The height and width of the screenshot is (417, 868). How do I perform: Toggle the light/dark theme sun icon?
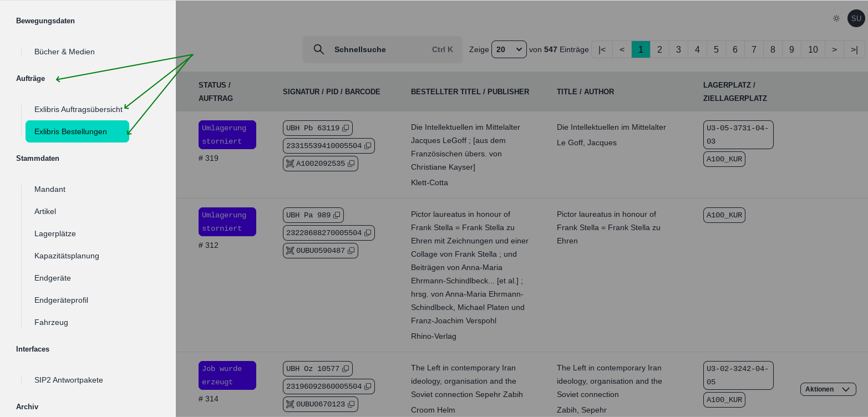tap(836, 18)
